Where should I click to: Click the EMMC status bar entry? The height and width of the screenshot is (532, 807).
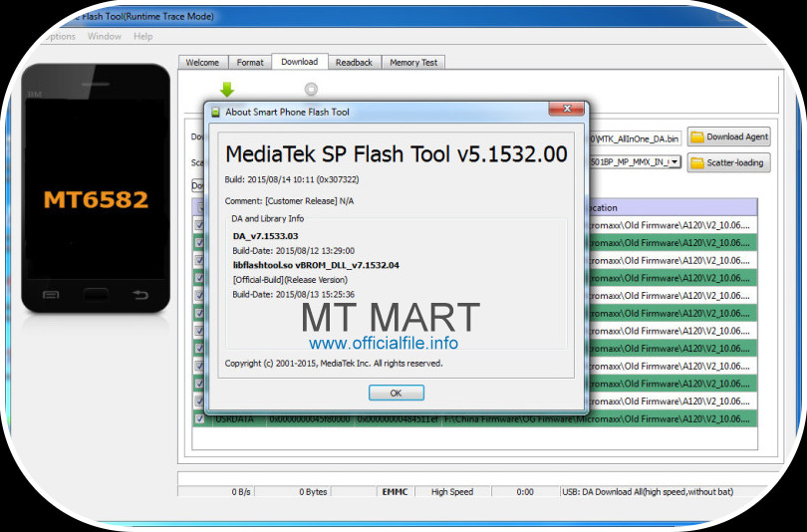[x=396, y=492]
